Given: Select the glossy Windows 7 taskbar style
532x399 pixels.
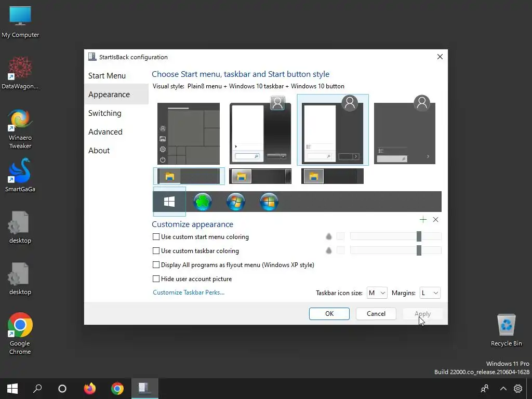Looking at the screenshot, I should [x=260, y=177].
